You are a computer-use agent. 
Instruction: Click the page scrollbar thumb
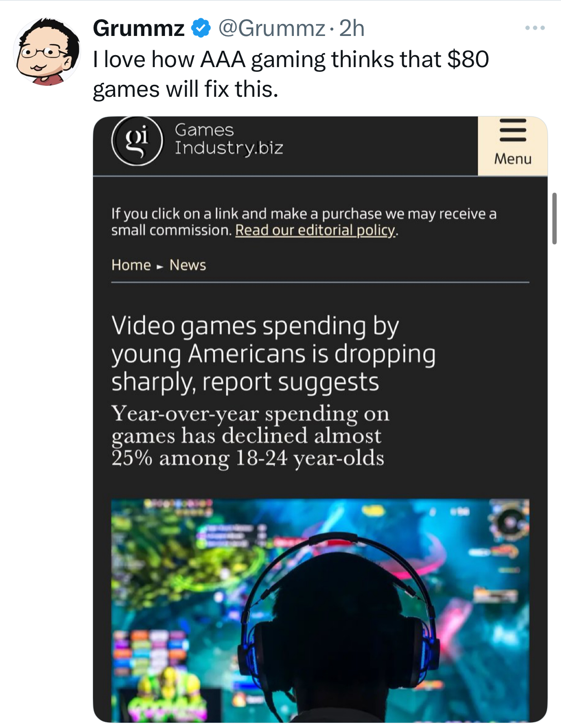[x=554, y=219]
